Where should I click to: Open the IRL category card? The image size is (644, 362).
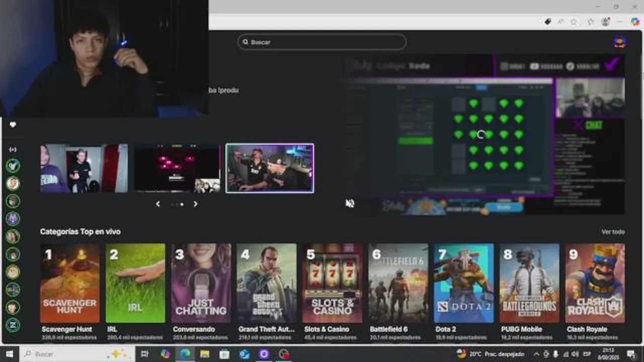pyautogui.click(x=135, y=283)
